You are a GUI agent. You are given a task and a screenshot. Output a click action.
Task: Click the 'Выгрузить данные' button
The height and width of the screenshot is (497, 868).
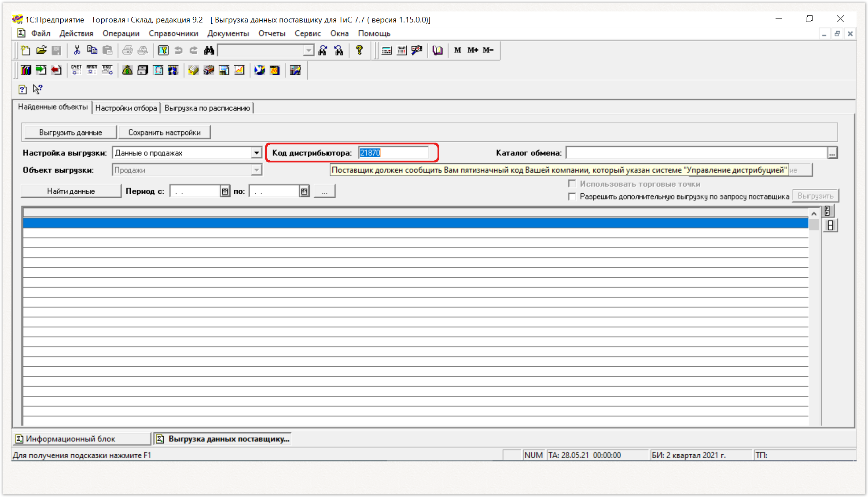point(70,133)
